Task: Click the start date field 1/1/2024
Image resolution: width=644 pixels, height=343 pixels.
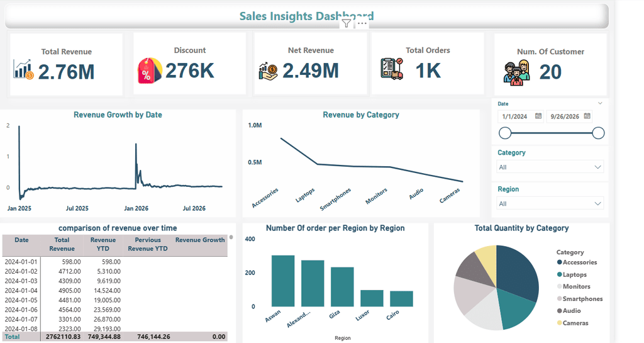Action: click(x=521, y=116)
